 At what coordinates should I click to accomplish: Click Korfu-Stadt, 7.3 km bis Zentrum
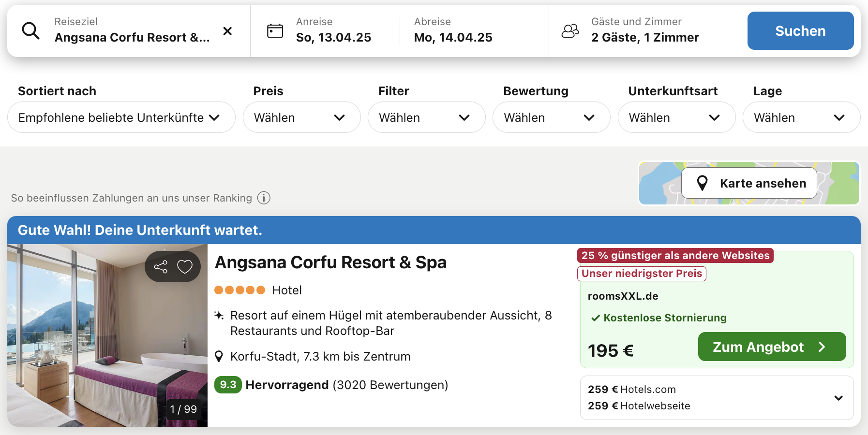[x=320, y=357]
